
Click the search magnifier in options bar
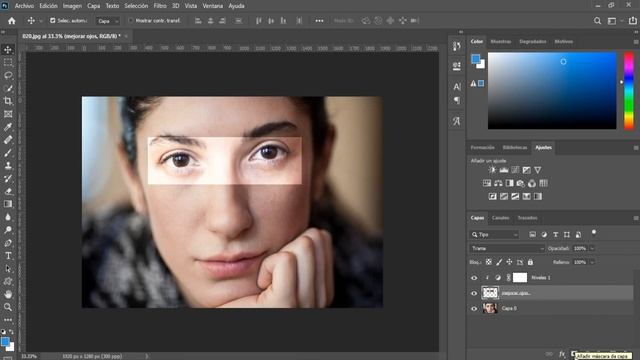(597, 21)
